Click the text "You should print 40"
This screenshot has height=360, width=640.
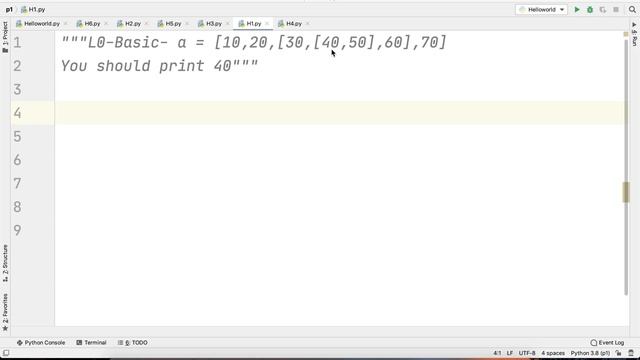tap(146, 66)
